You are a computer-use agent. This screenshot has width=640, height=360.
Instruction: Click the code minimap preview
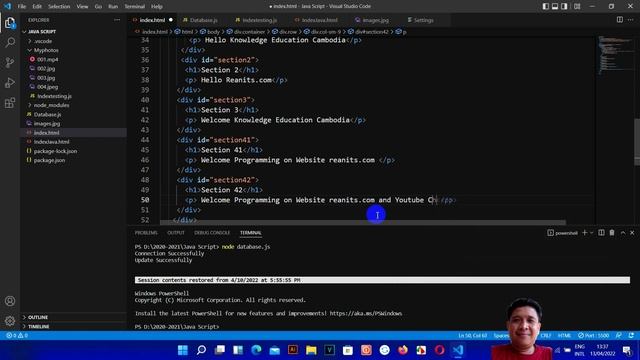[x=615, y=55]
